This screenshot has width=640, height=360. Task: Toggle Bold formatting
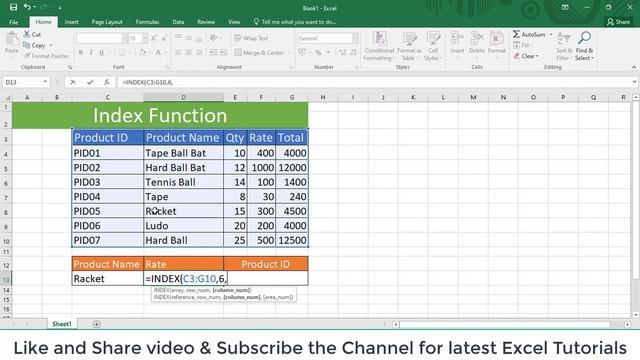pyautogui.click(x=81, y=52)
